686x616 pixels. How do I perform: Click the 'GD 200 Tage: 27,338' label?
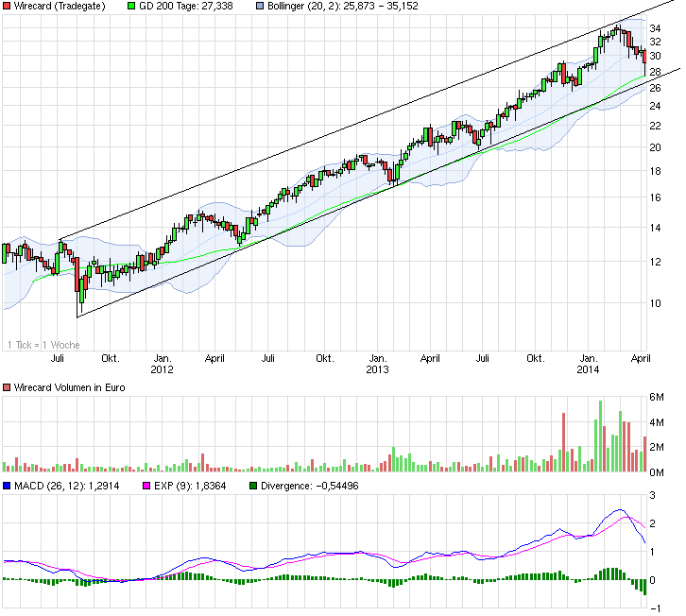pos(186,6)
